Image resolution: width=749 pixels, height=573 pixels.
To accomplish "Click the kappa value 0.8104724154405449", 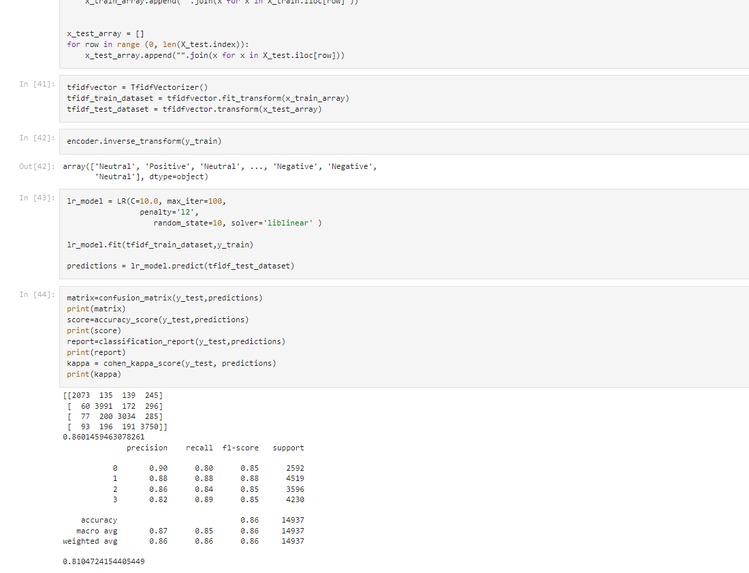I will click(x=104, y=562).
